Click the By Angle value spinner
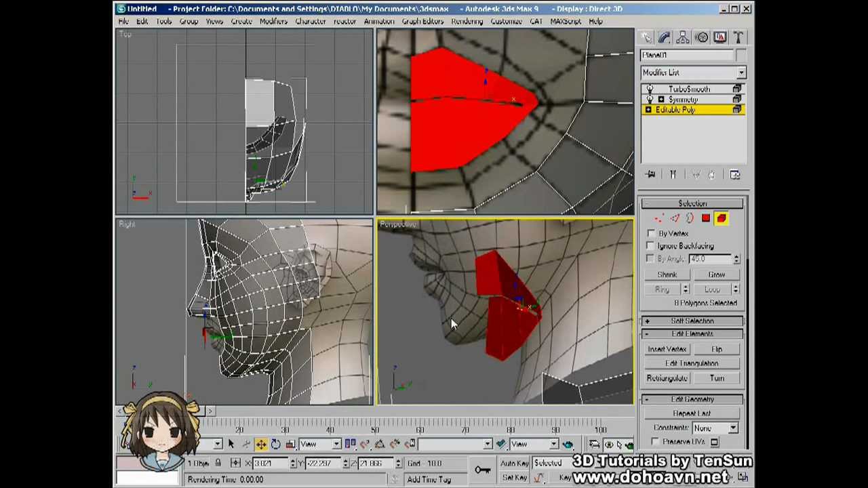 736,259
